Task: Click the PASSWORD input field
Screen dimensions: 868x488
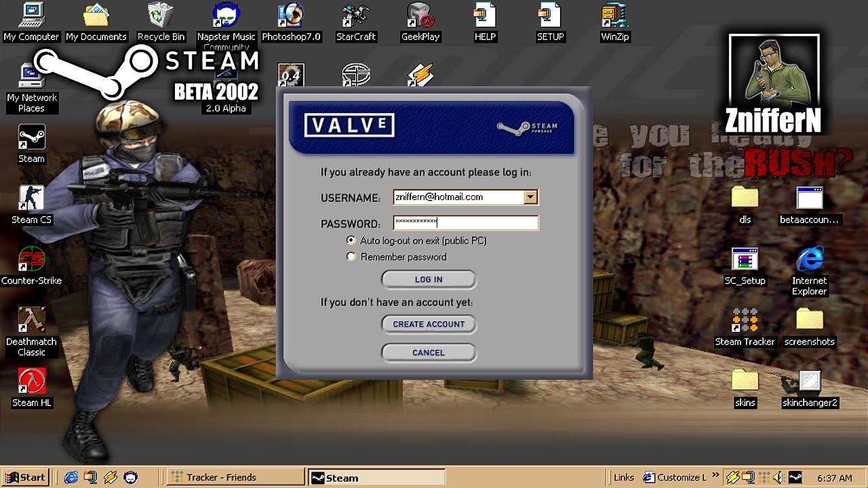Action: pos(466,222)
